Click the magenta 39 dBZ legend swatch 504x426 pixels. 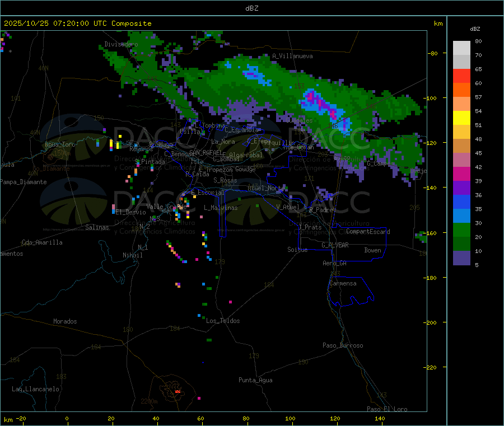click(461, 174)
